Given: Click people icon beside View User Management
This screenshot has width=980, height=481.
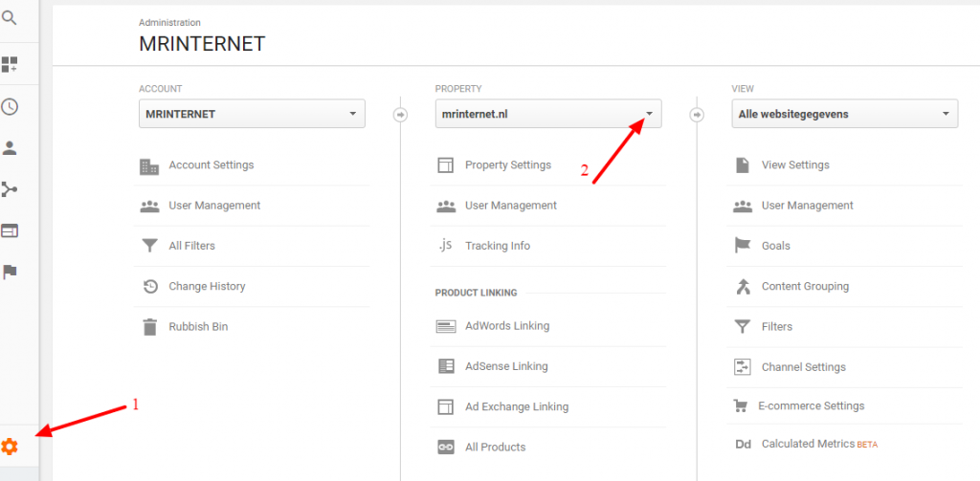Looking at the screenshot, I should click(742, 207).
